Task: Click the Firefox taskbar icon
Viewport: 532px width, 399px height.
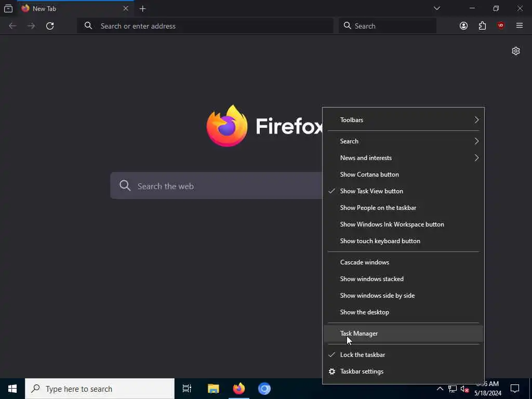Action: [x=239, y=389]
